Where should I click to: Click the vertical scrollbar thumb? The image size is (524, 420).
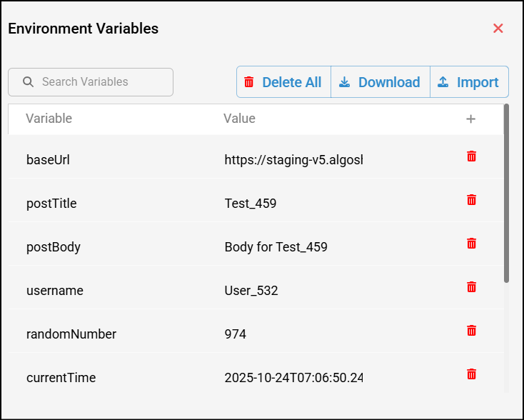point(506,193)
